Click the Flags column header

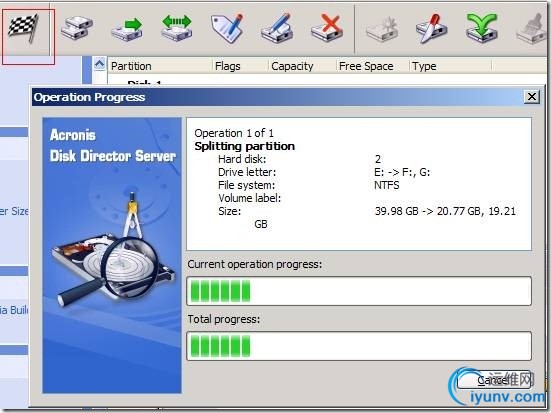241,66
